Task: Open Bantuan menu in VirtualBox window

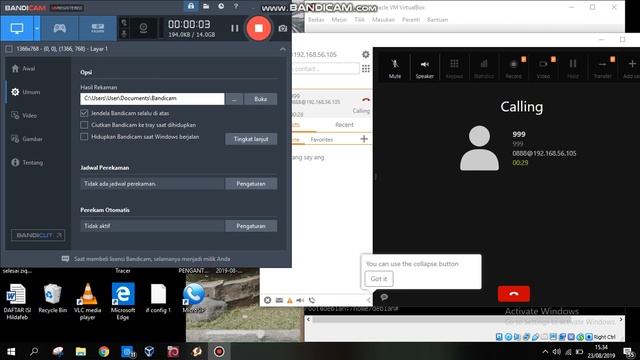Action: (x=437, y=20)
